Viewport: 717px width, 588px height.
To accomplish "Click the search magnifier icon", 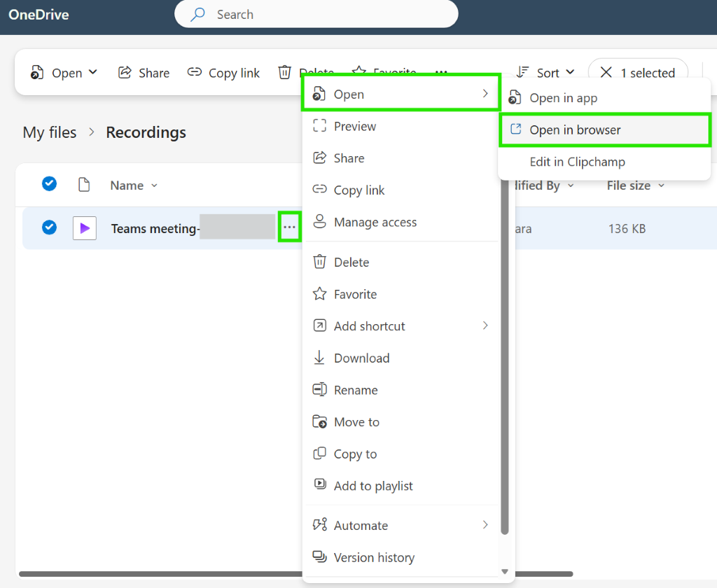I will pos(197,14).
